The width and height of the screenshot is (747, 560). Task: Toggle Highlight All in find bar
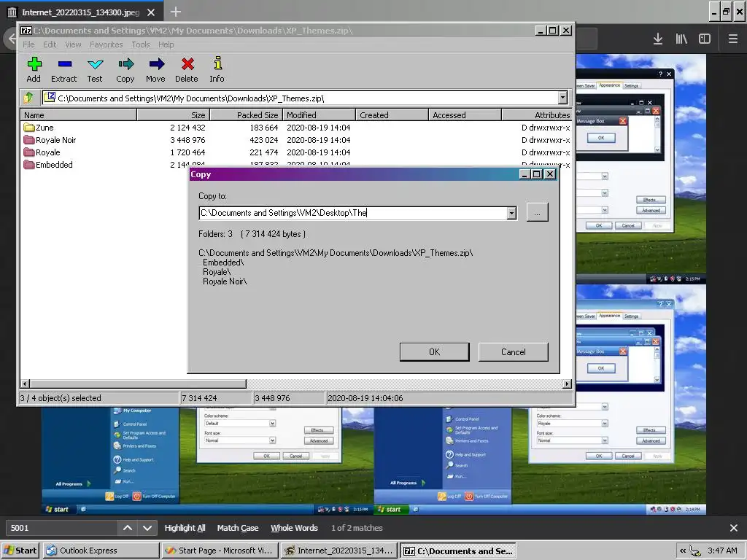pos(185,528)
